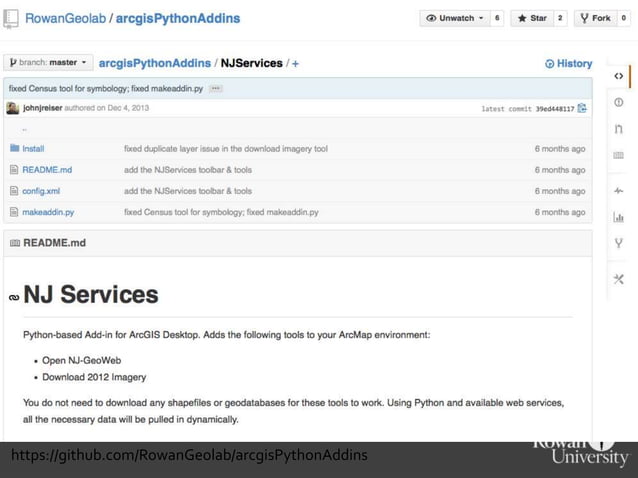The width and height of the screenshot is (638, 478).
Task: Open config.xml row commit message
Action: click(x=188, y=191)
